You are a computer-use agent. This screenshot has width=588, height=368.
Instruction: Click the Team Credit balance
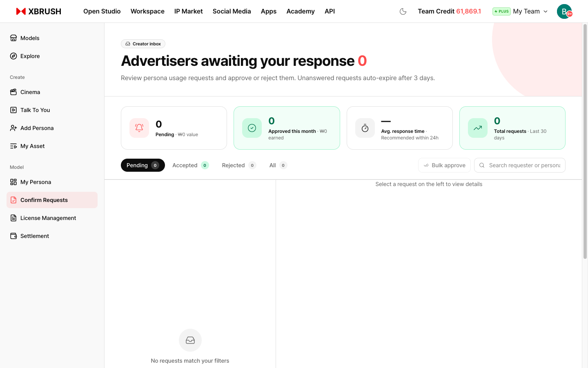point(450,11)
